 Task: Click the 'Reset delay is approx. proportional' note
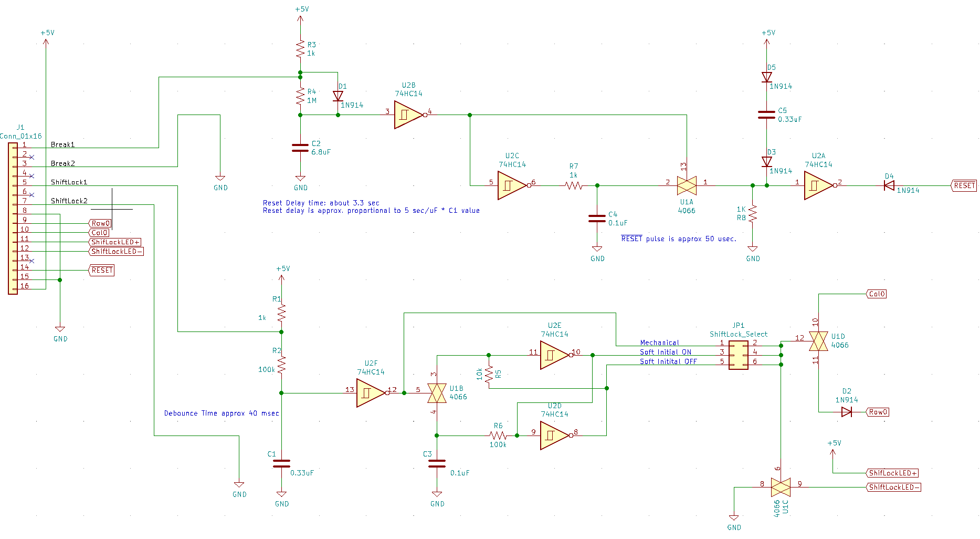tap(371, 211)
